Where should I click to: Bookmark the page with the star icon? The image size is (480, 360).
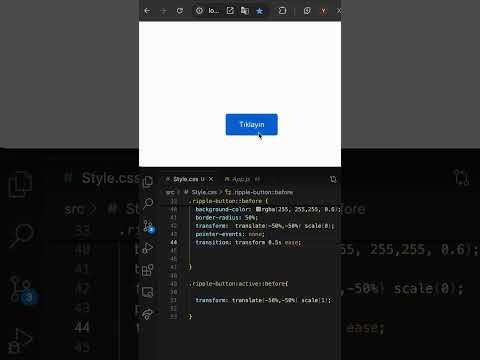(259, 11)
